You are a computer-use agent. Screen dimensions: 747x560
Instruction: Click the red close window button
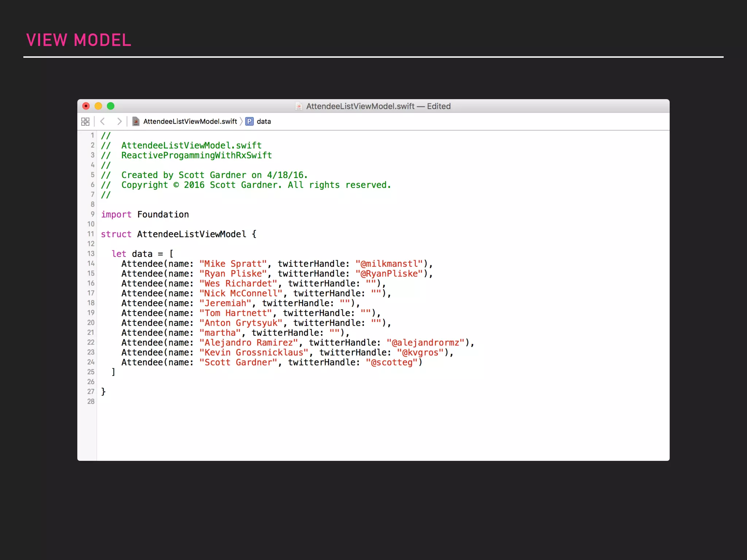(86, 106)
